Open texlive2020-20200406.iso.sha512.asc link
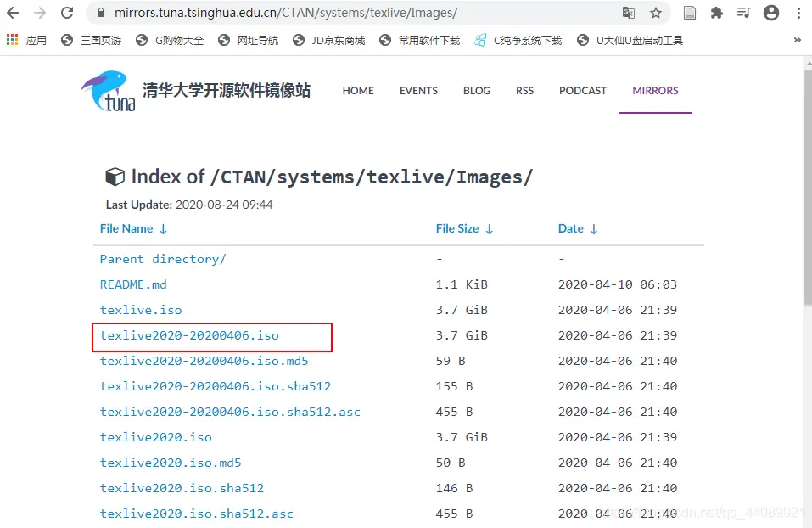The height and width of the screenshot is (528, 812). click(x=230, y=412)
